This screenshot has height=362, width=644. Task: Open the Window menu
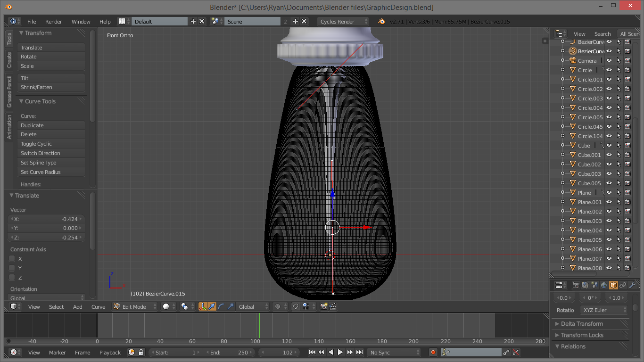81,22
